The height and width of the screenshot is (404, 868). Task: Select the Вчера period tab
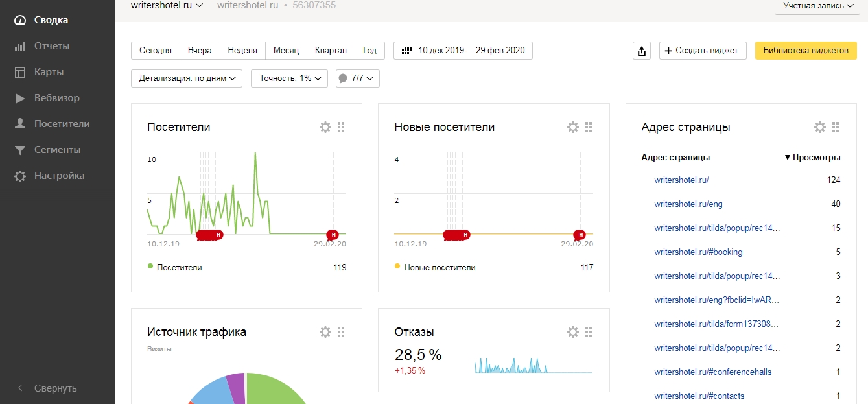[200, 51]
